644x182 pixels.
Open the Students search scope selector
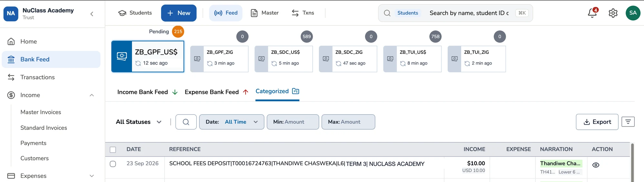pyautogui.click(x=408, y=13)
